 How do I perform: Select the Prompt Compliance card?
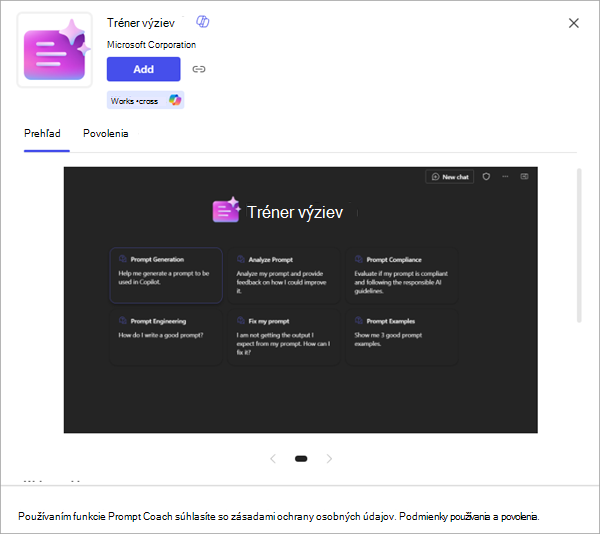click(x=402, y=275)
